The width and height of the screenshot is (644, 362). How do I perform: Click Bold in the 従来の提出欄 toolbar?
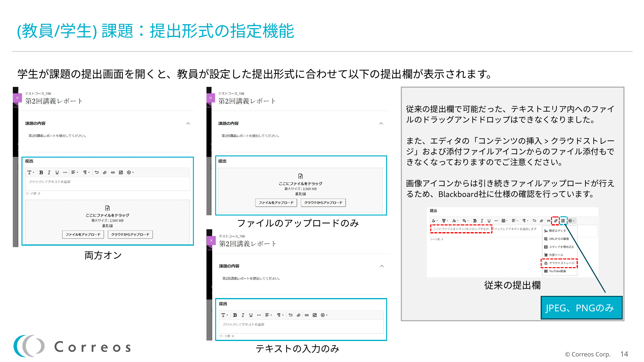coord(475,221)
